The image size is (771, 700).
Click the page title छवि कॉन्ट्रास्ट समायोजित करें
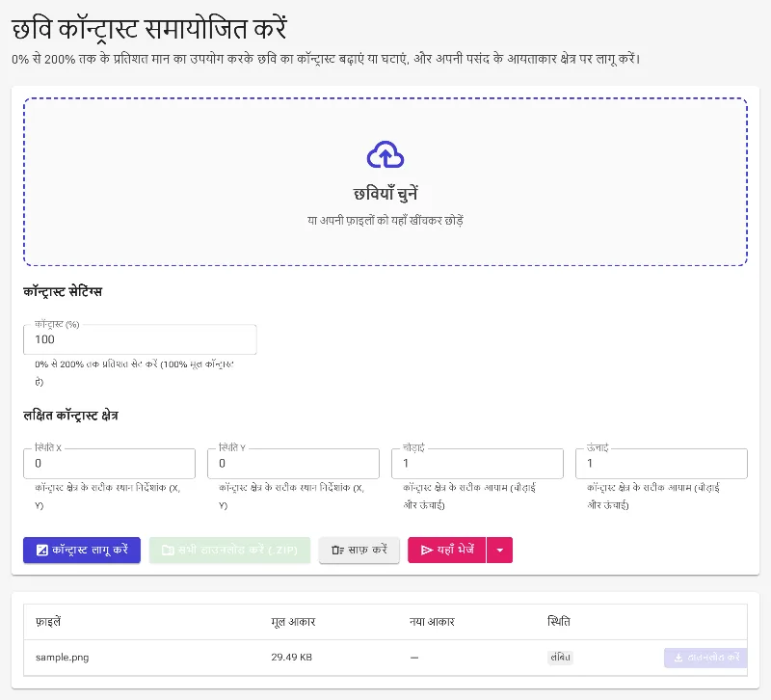click(x=149, y=29)
